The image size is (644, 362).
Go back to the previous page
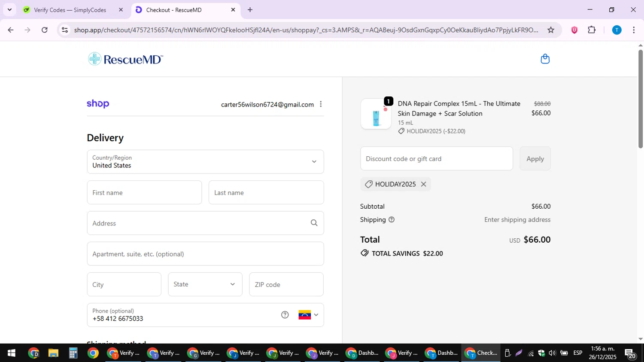click(11, 30)
